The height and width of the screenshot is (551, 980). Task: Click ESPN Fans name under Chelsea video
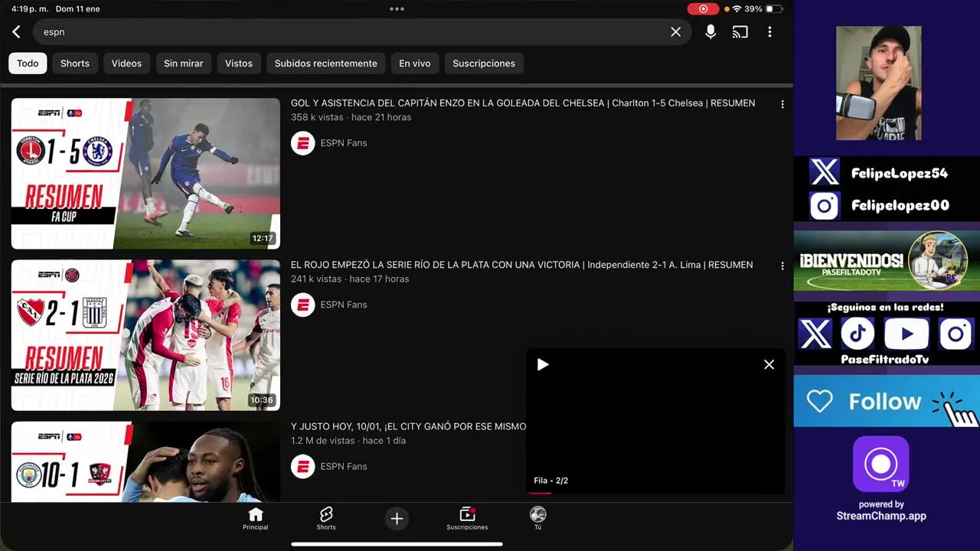tap(344, 143)
